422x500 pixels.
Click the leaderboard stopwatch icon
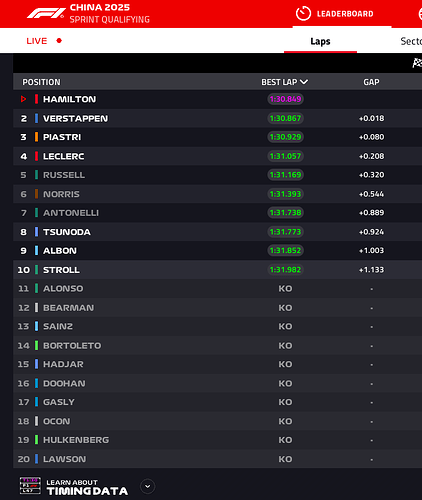tap(303, 14)
